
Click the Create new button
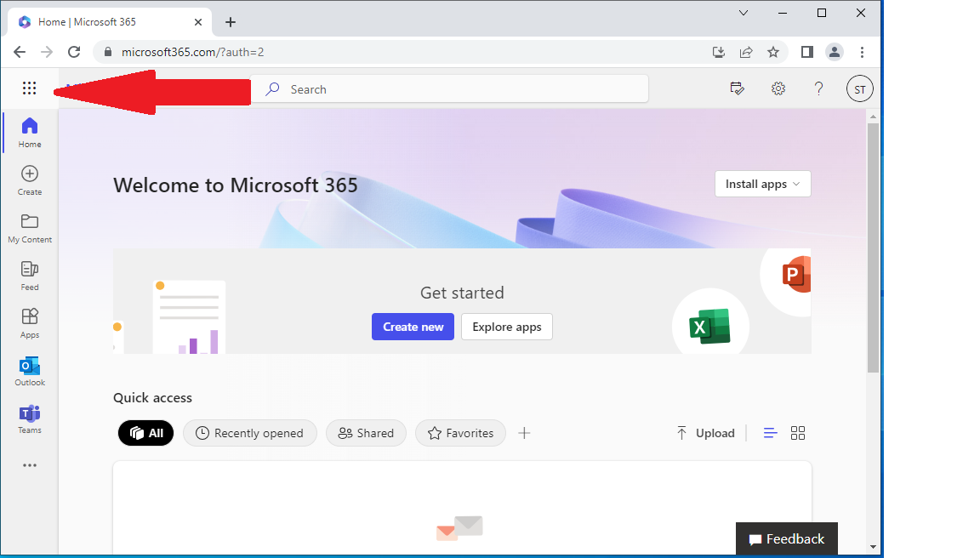click(413, 327)
